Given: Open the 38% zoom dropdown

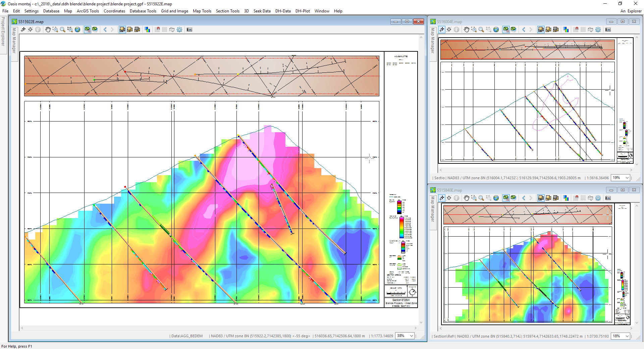Looking at the screenshot, I should pyautogui.click(x=411, y=336).
